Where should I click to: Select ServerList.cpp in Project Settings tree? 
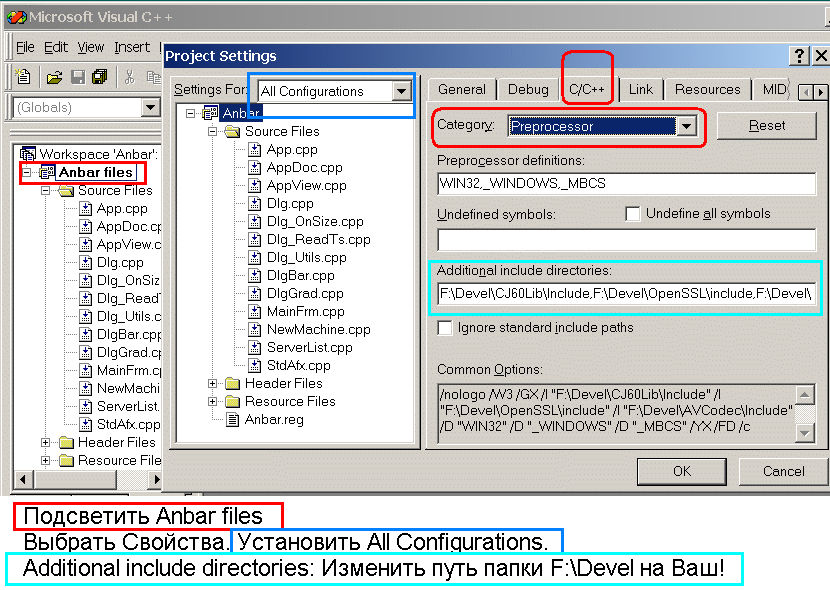310,347
